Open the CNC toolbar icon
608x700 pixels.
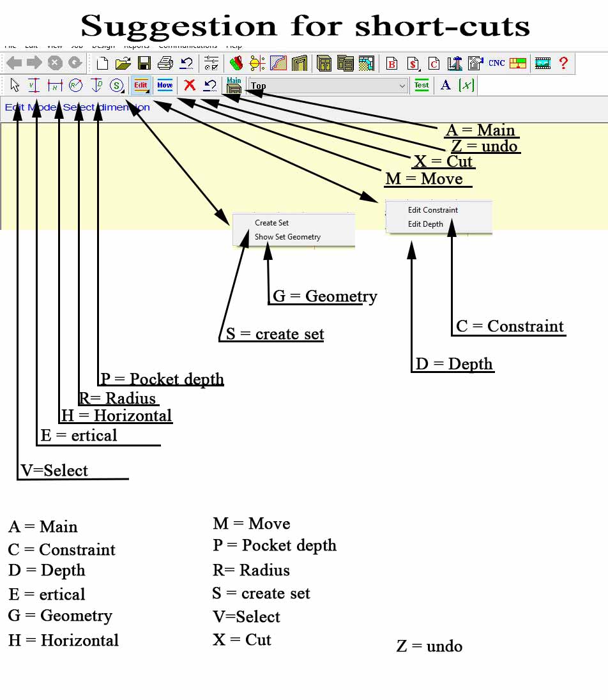point(496,63)
